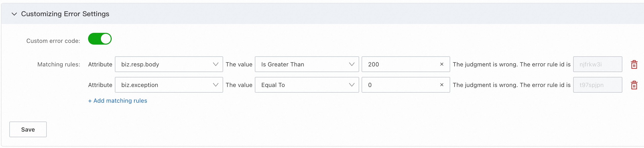Click the Matching rules label
The image size is (644, 148).
(59, 64)
